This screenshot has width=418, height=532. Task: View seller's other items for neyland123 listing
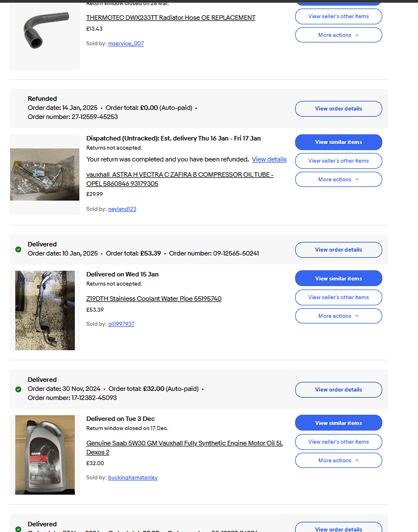[339, 161]
